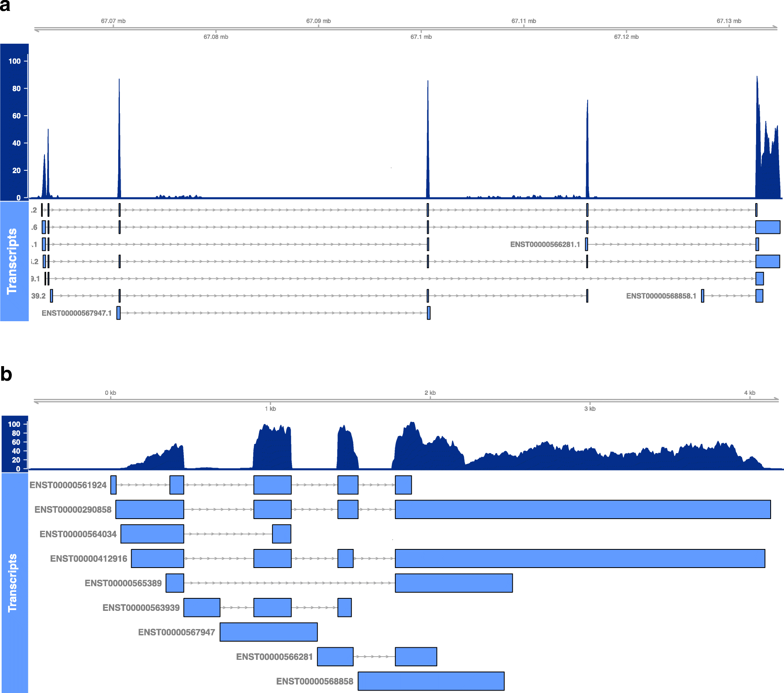Click the second exon of ENST00000564034

pos(282,534)
